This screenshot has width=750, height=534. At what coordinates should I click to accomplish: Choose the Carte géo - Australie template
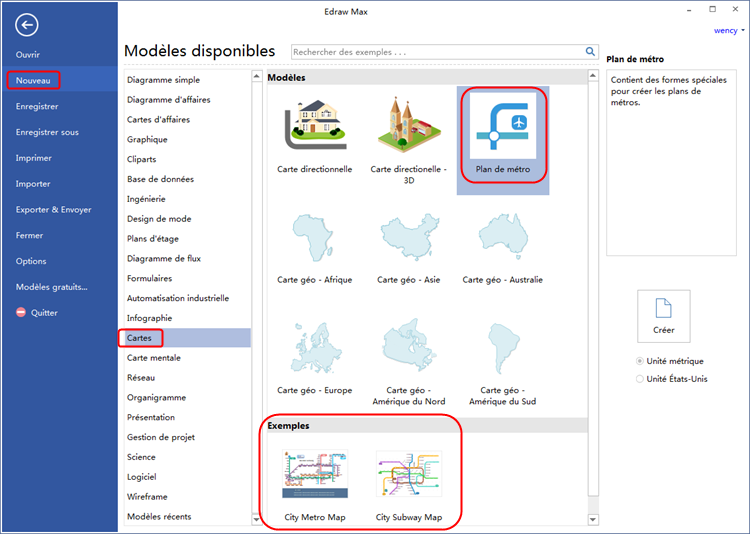coord(503,249)
